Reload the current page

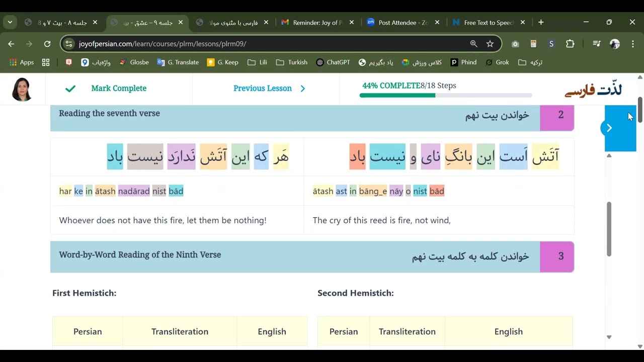click(47, 44)
